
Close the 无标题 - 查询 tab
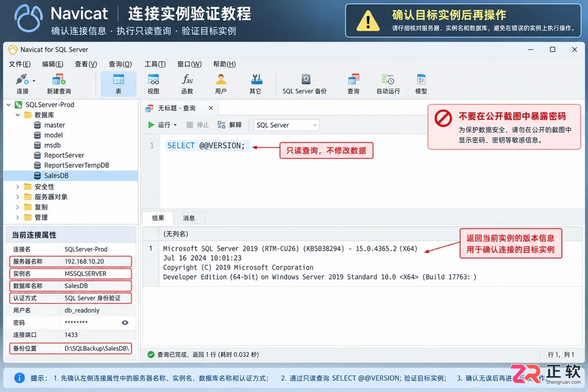pyautogui.click(x=211, y=108)
